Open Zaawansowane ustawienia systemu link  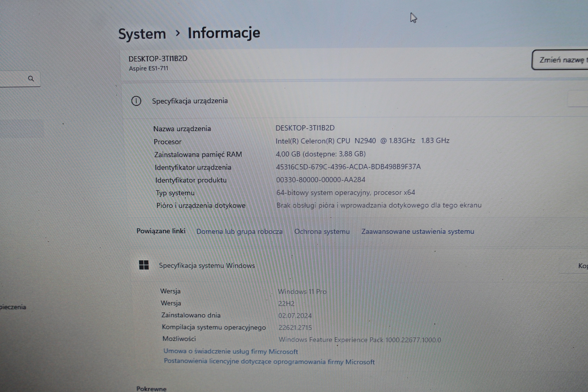417,232
